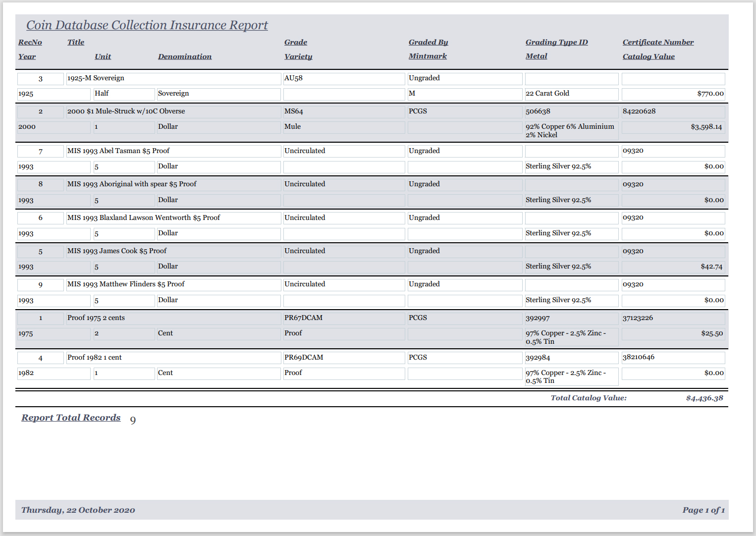
Task: Click the Unit column header
Action: (x=103, y=56)
